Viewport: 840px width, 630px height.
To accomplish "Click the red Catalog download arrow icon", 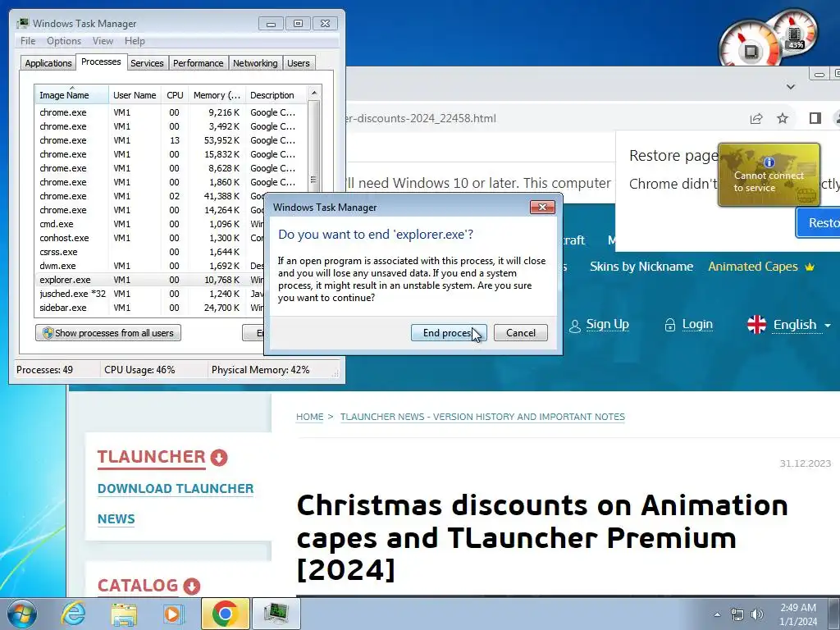I will (192, 586).
